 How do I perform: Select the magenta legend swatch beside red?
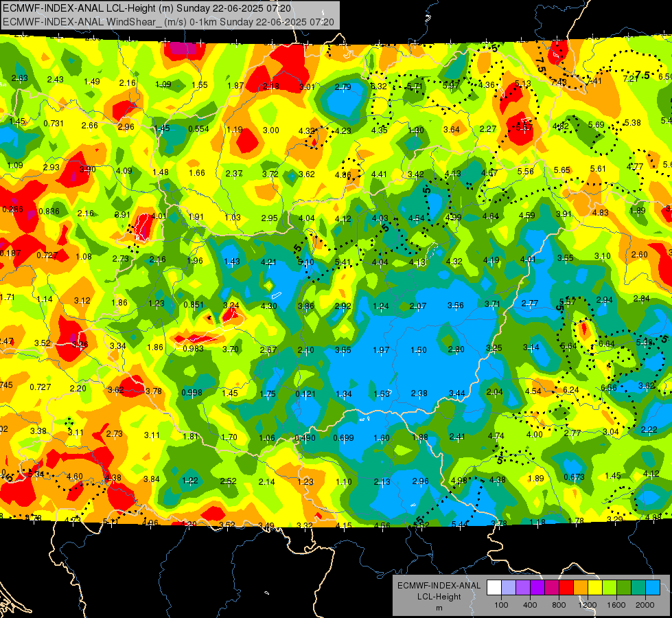[x=552, y=588]
